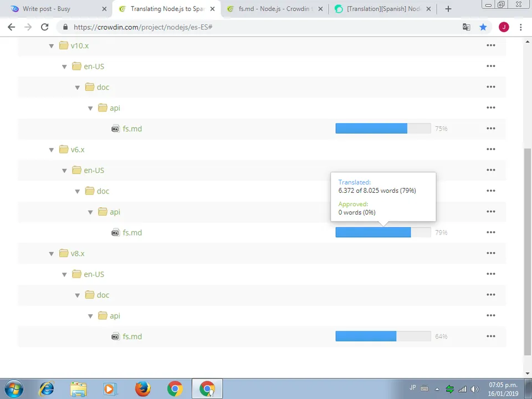The height and width of the screenshot is (399, 532).
Task: Open Windows Explorer from taskbar
Action: tap(78, 389)
